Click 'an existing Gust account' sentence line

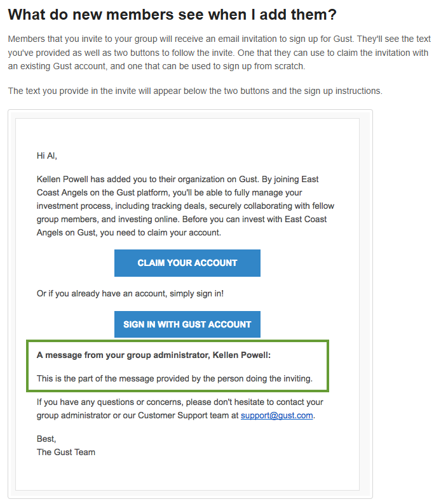[x=156, y=66]
